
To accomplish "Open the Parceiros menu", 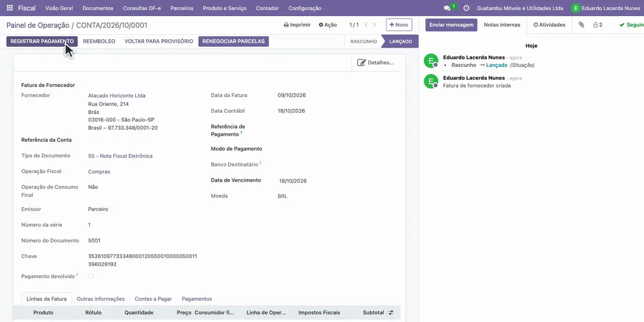I will [x=182, y=8].
